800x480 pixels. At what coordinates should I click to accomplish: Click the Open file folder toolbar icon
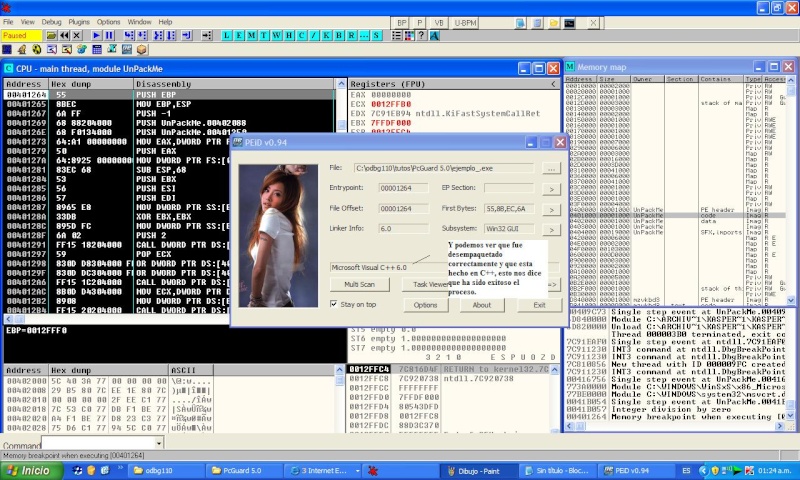[x=51, y=35]
